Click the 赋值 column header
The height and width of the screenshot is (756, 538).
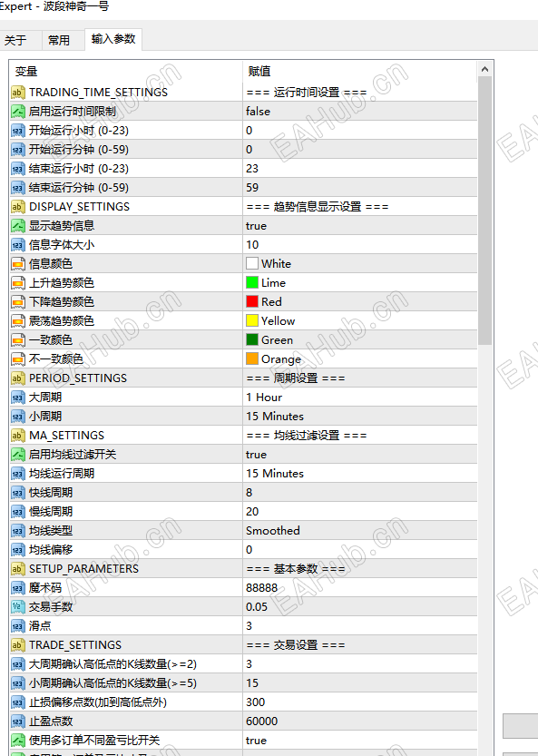pos(359,72)
